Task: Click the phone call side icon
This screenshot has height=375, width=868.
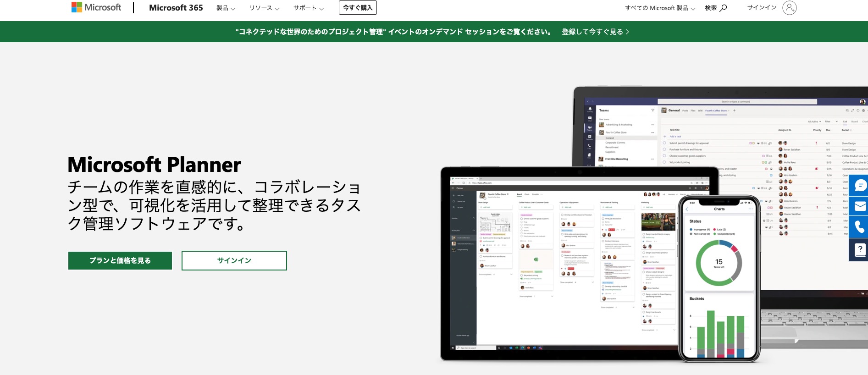Action: pos(859,227)
